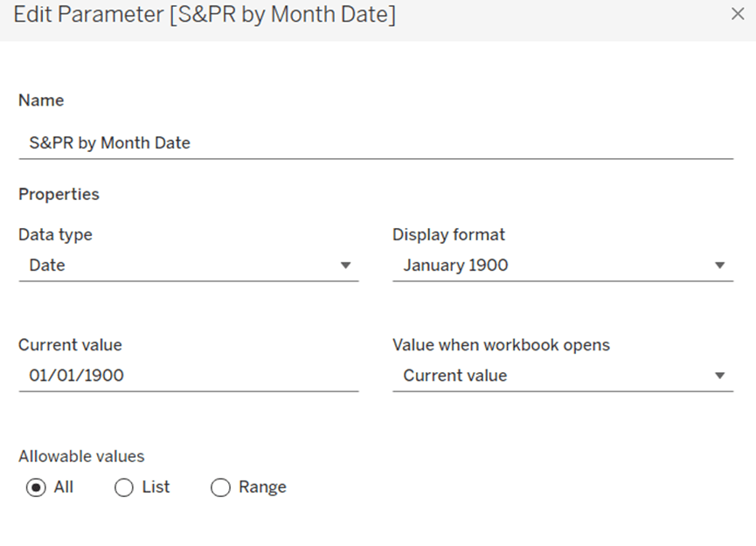The height and width of the screenshot is (546, 756).
Task: Choose the List radio button
Action: point(123,488)
